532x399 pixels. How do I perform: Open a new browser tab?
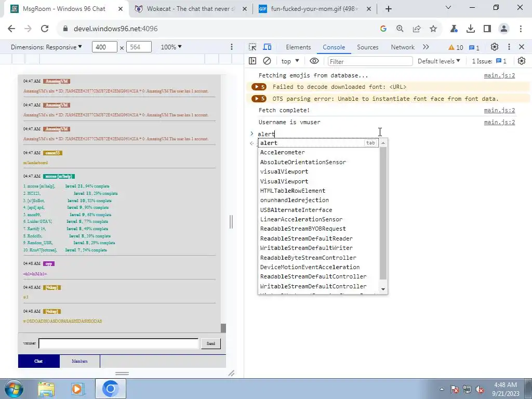click(x=389, y=9)
